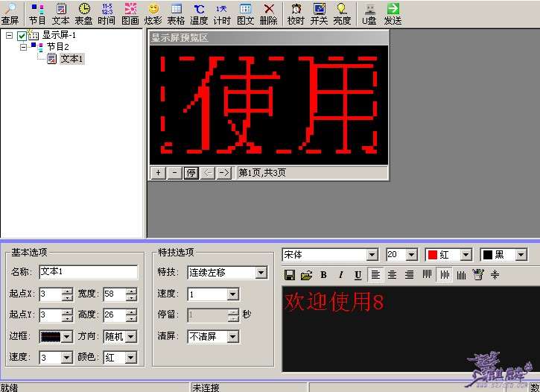Insert a temperature display via 温度
Screen dimensions: 540x392
(199, 13)
